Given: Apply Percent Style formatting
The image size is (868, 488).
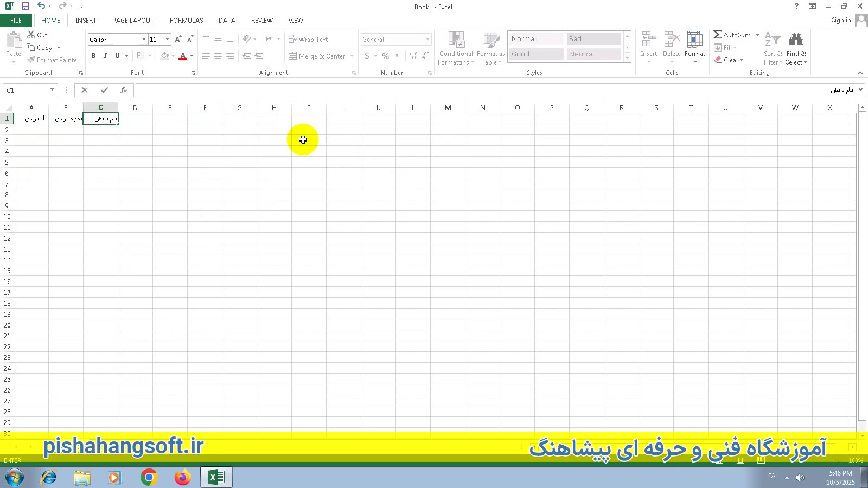Looking at the screenshot, I should (x=385, y=56).
